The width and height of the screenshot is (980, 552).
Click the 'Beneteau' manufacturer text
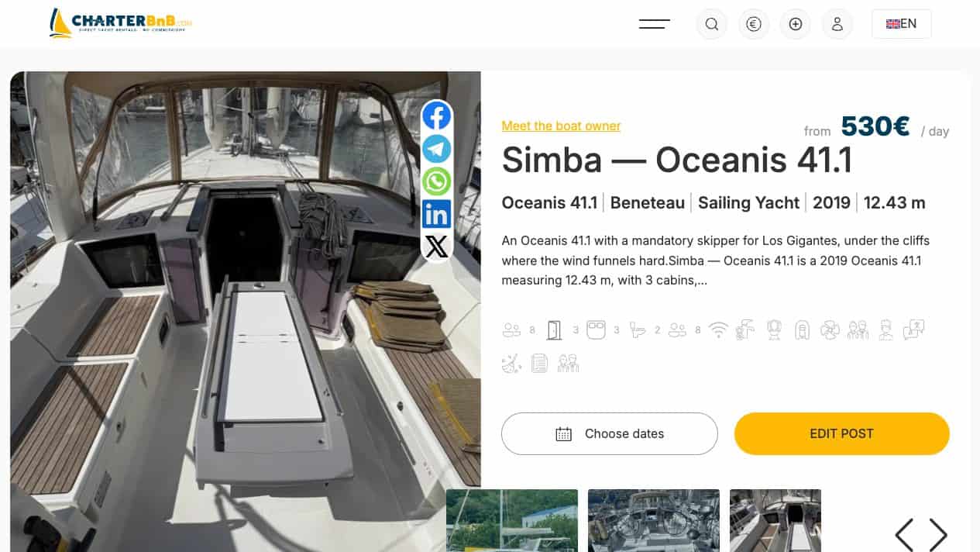coord(648,203)
